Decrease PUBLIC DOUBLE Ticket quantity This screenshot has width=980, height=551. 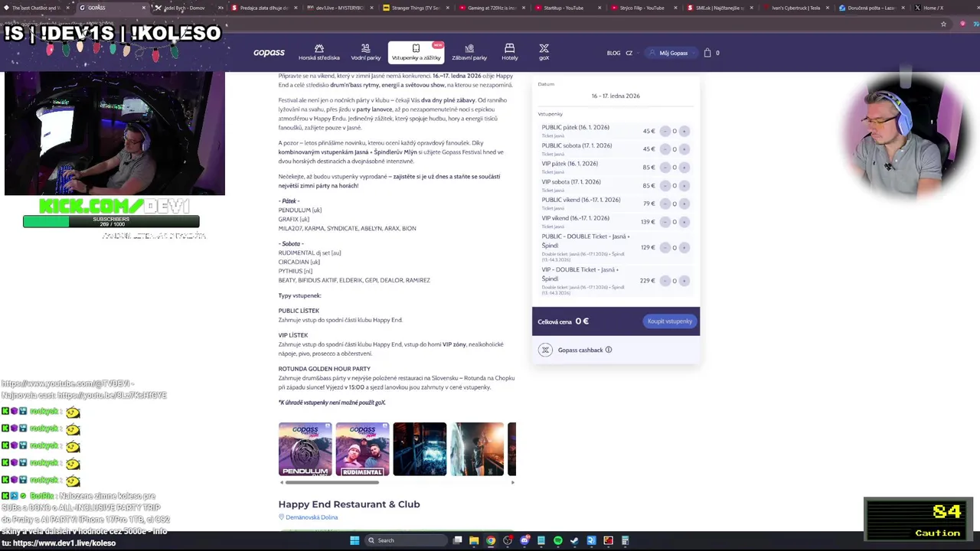665,247
